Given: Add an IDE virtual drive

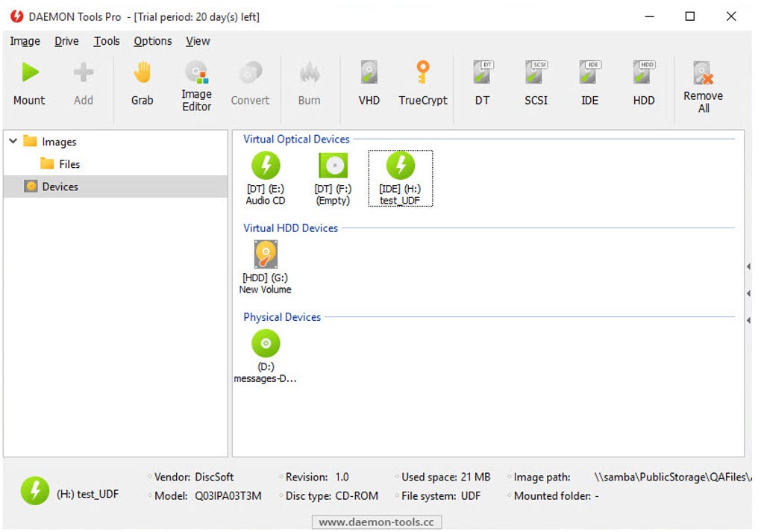Looking at the screenshot, I should pos(589,84).
